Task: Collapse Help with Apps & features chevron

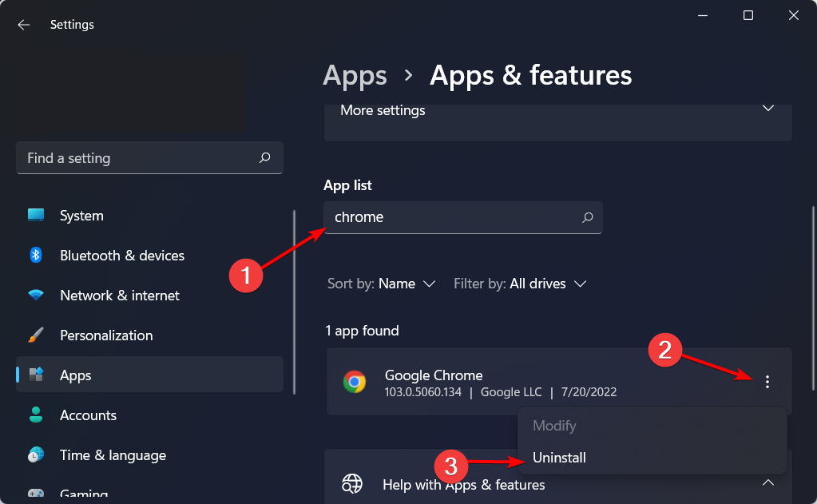Action: pos(768,482)
